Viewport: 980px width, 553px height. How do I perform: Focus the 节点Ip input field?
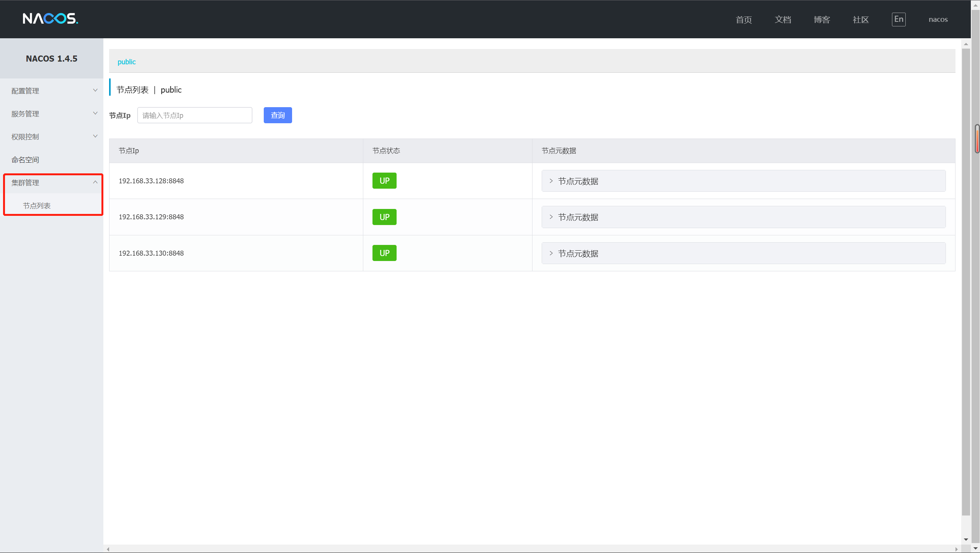tap(194, 115)
